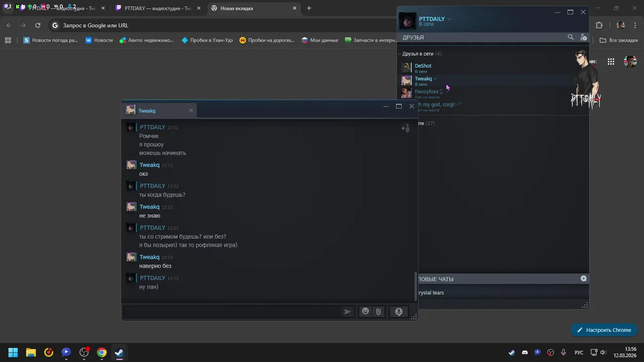Viewport: 644px width, 362px height.
Task: Open the Steam tray icon
Action: [512, 352]
